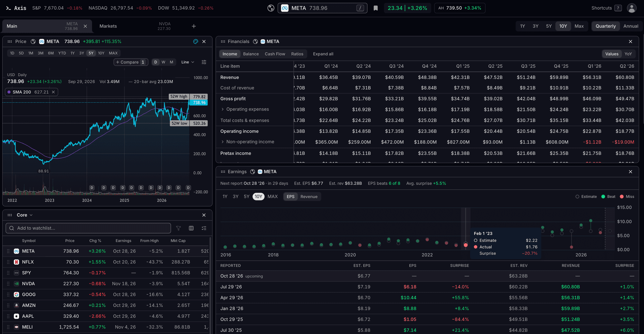Select Quarterly period toggle
Viewport: 644px width, 334px height.
pos(605,26)
